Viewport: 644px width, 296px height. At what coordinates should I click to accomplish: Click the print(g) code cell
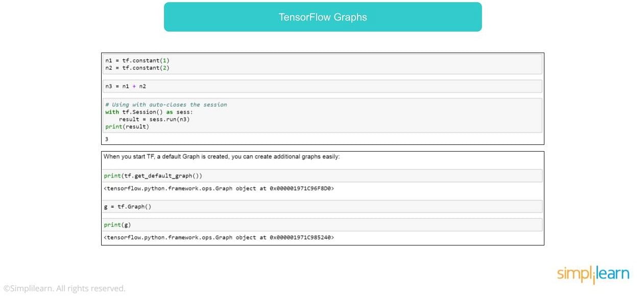pyautogui.click(x=323, y=225)
